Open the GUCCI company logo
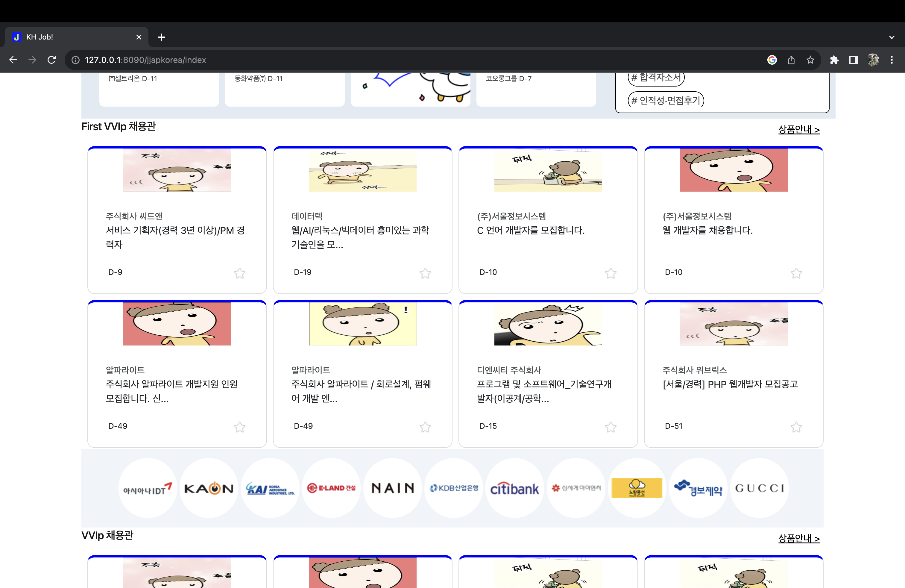The image size is (905, 588). pos(759,488)
